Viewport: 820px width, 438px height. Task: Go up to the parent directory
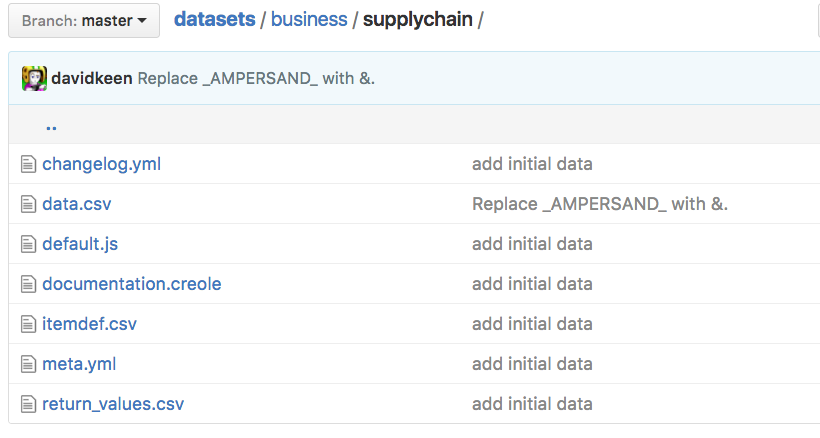pos(51,126)
